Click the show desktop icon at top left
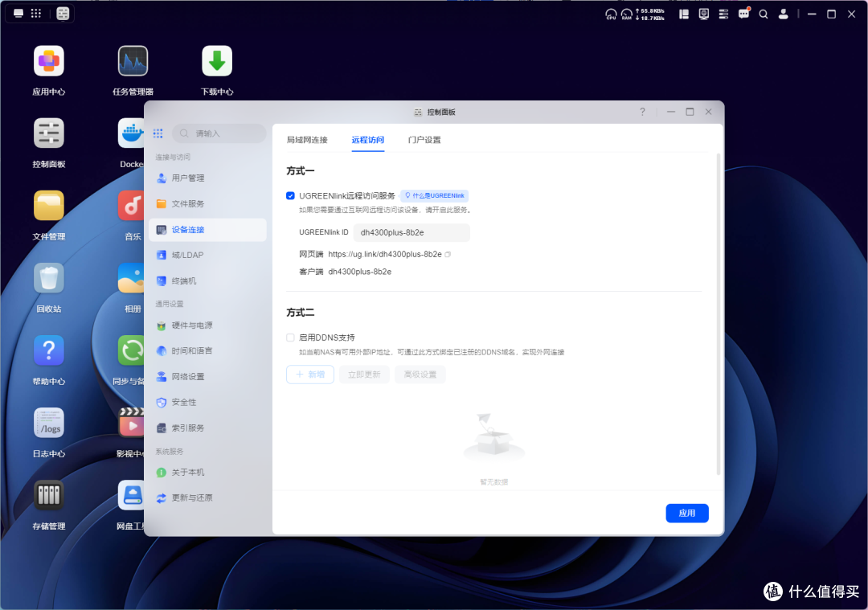Image resolution: width=868 pixels, height=610 pixels. tap(18, 14)
